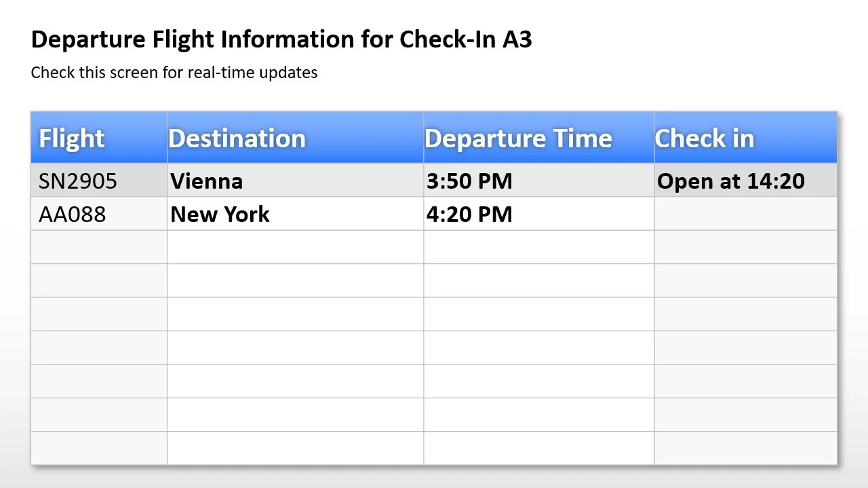Click the 3:50 PM departure time

(469, 181)
